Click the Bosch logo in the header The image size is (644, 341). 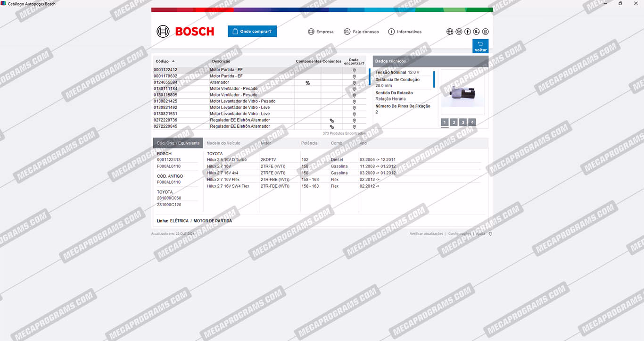[x=185, y=32]
